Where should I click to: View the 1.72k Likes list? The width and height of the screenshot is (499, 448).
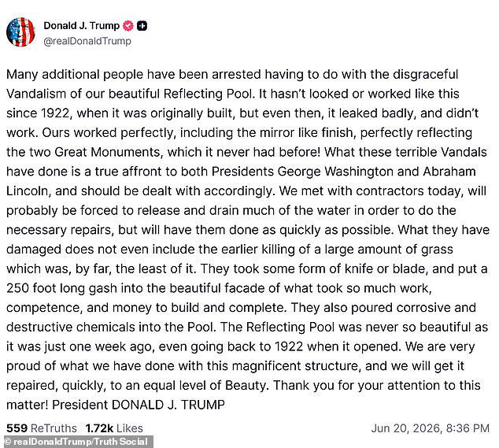114,428
